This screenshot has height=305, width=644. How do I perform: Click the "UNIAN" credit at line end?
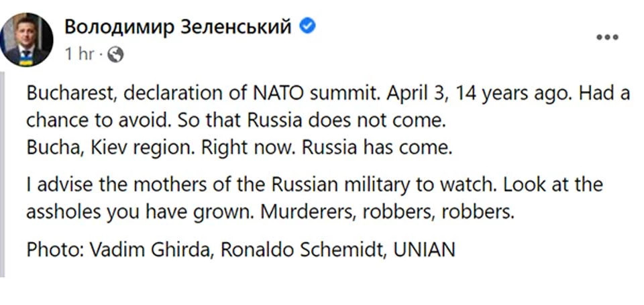click(424, 250)
